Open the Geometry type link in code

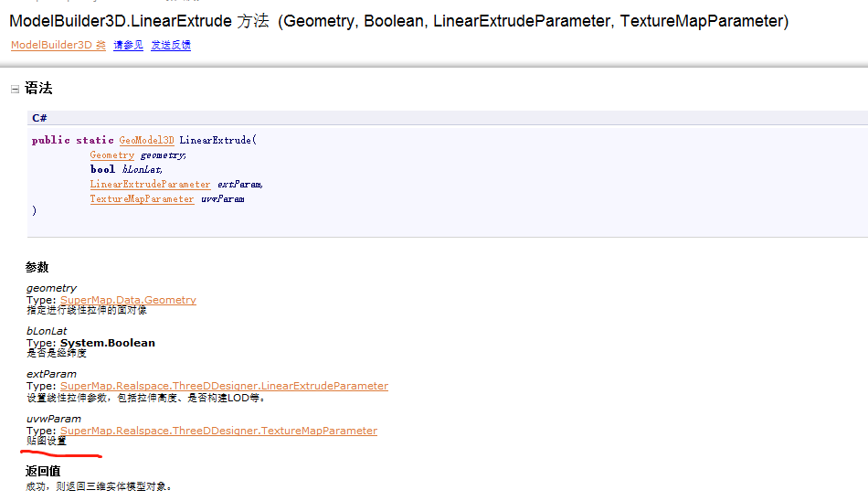(112, 155)
